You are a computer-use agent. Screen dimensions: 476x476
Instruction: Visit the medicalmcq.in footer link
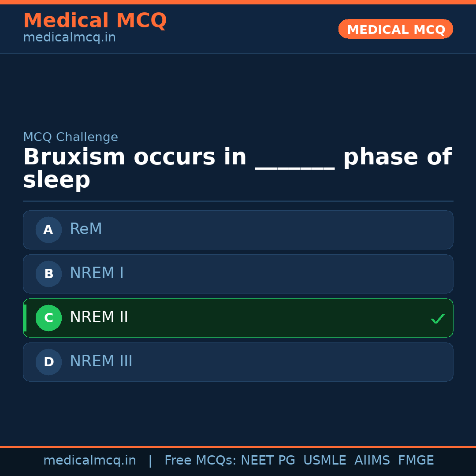pyautogui.click(x=89, y=460)
